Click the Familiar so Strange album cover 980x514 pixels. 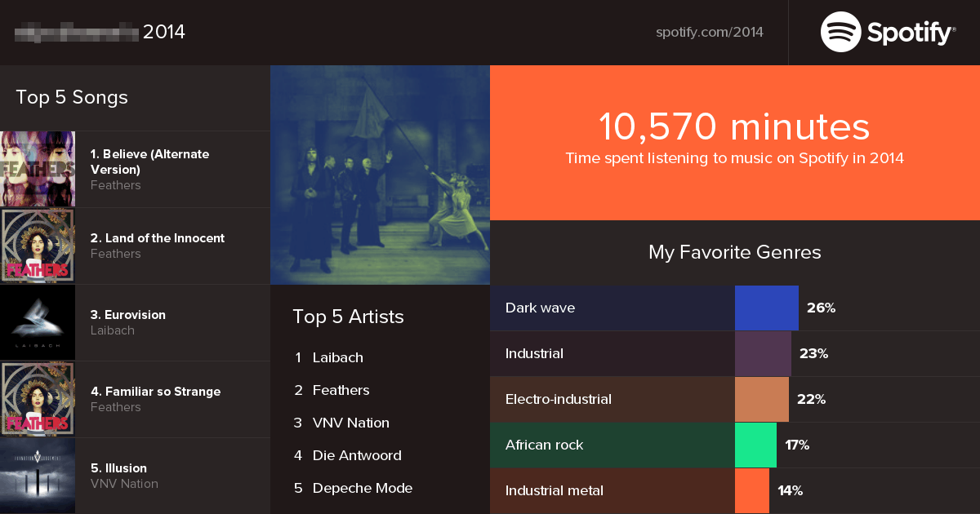point(38,399)
